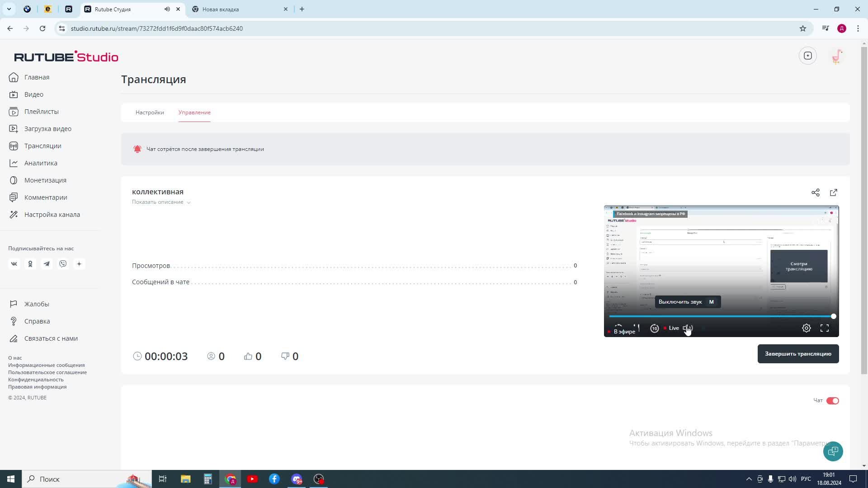Open the Telegram social link
The image size is (868, 488).
click(47, 264)
